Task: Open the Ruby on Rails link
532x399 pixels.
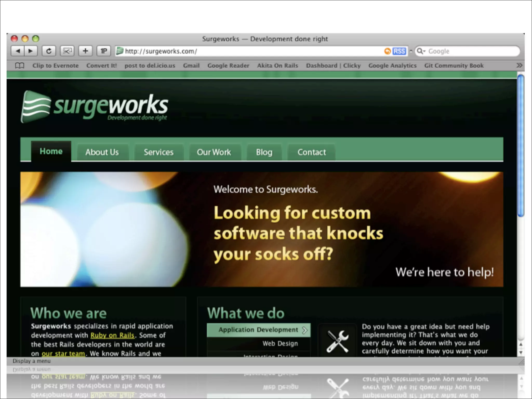Action: [112, 335]
